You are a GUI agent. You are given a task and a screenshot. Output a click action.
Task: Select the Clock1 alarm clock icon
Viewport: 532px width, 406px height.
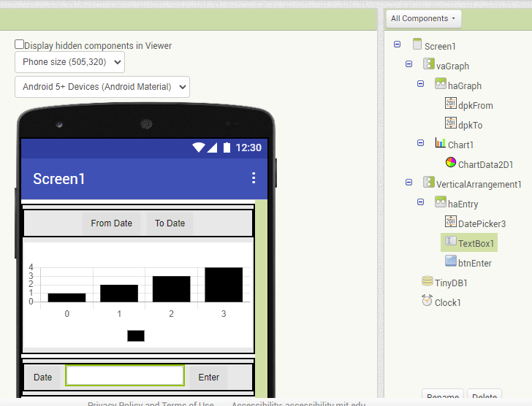point(427,301)
